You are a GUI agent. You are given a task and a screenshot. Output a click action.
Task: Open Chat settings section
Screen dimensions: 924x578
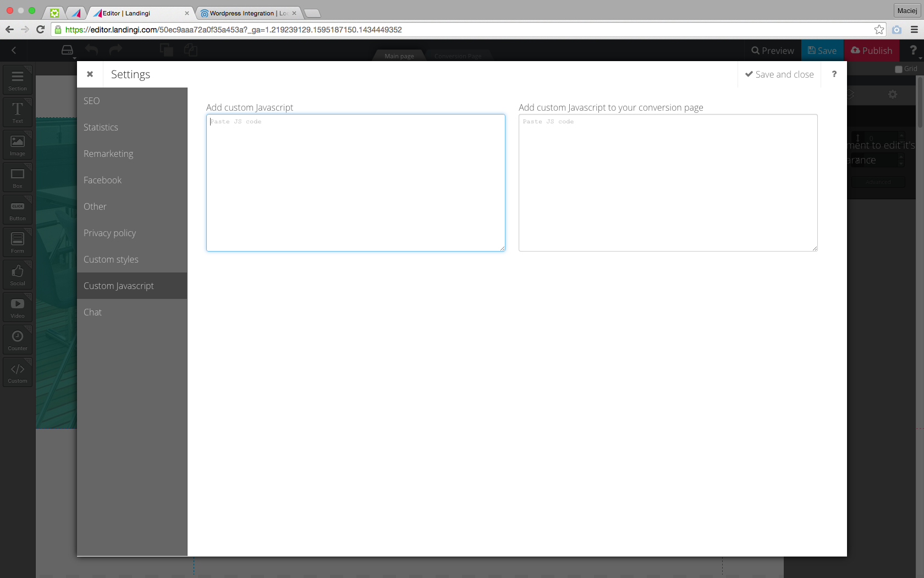pos(132,312)
